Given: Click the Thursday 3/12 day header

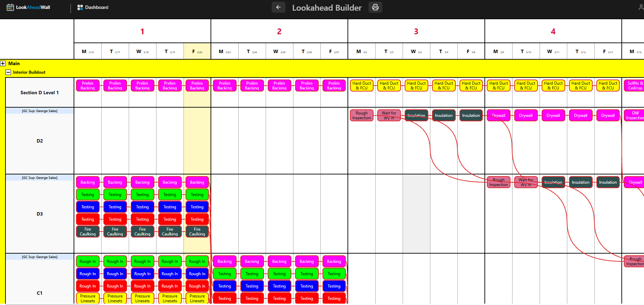Looking at the screenshot, I should coord(581,51).
